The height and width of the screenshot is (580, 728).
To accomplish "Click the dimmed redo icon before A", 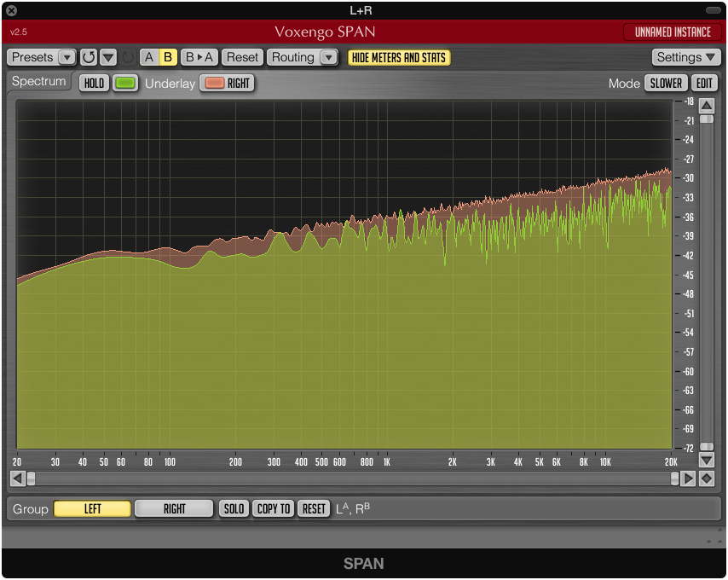I will tap(128, 58).
